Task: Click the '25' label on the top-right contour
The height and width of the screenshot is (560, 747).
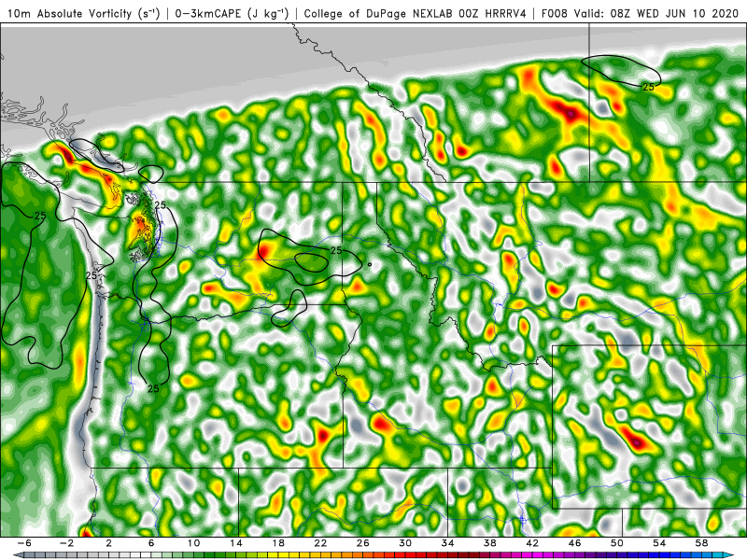Action: 648,87
